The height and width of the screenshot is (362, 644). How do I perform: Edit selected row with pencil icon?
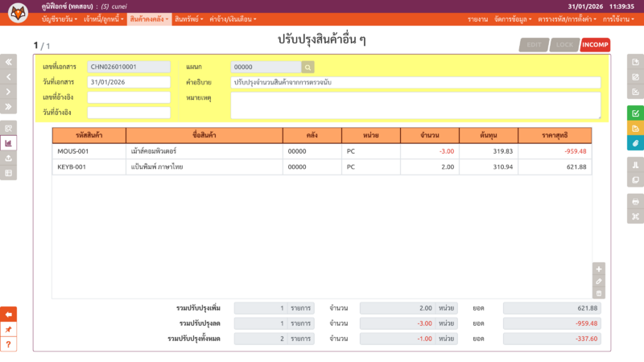tap(599, 281)
